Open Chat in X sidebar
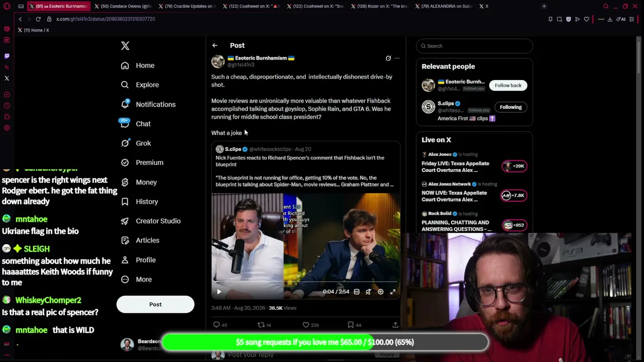The image size is (644, 362). [136, 124]
